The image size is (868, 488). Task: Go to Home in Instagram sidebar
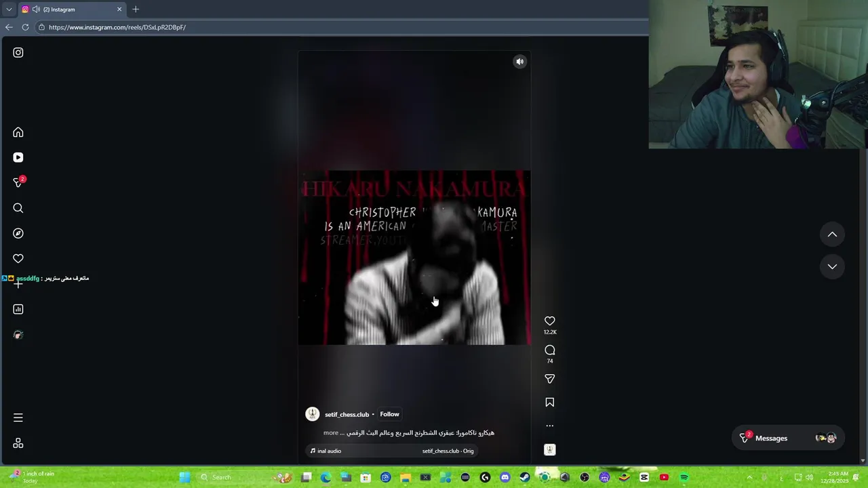18,132
